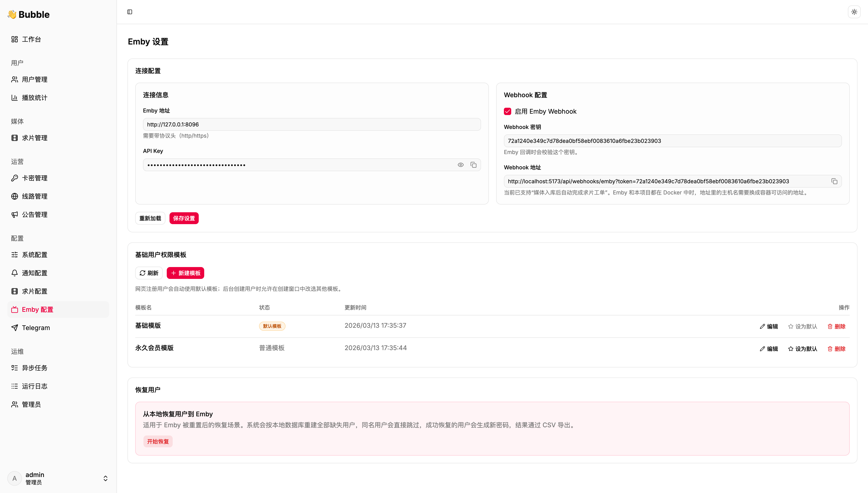Go to Telegram settings in sidebar
868x493 pixels.
pos(36,328)
